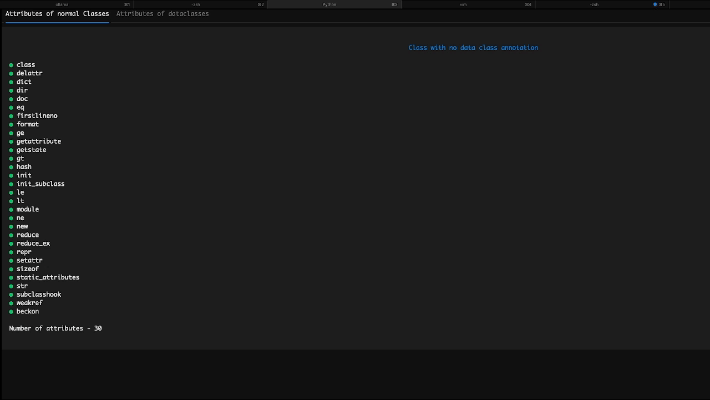Click the green bullet beside 'class'

(x=11, y=65)
